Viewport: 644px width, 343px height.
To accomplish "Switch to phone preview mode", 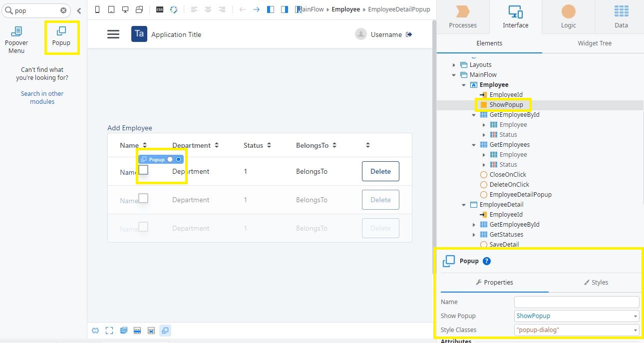I will pos(97,9).
